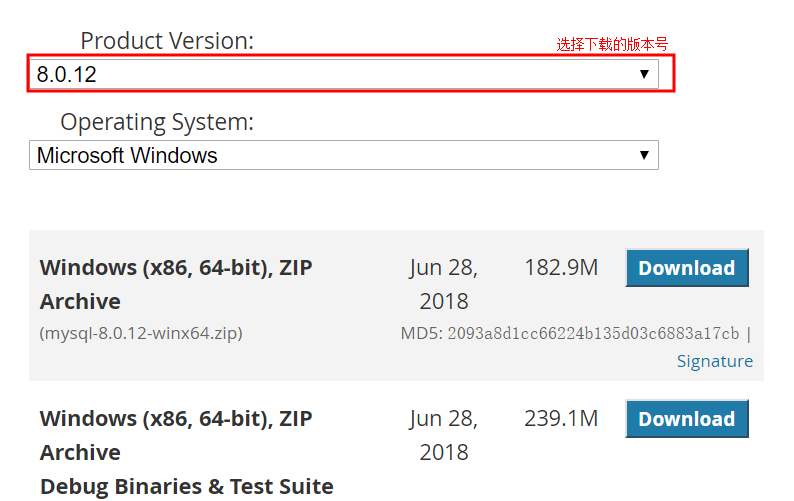Click the arrow on the Operating System selector
794x501 pixels.
645,155
